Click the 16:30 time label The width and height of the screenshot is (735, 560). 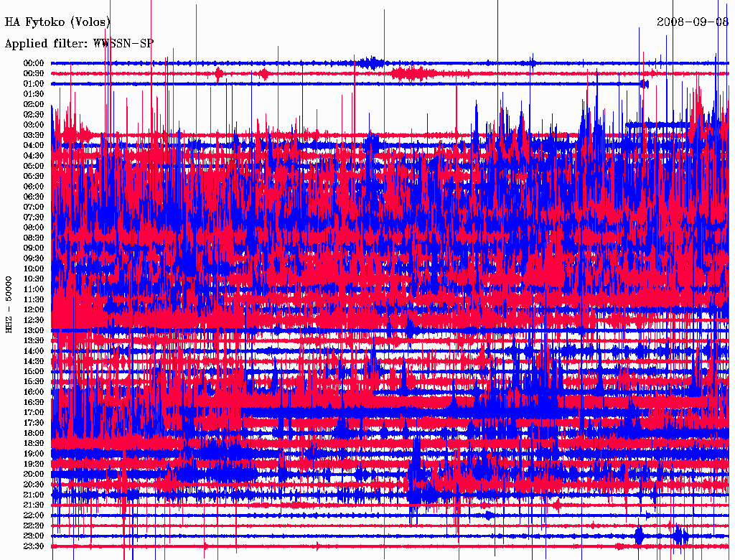point(34,403)
